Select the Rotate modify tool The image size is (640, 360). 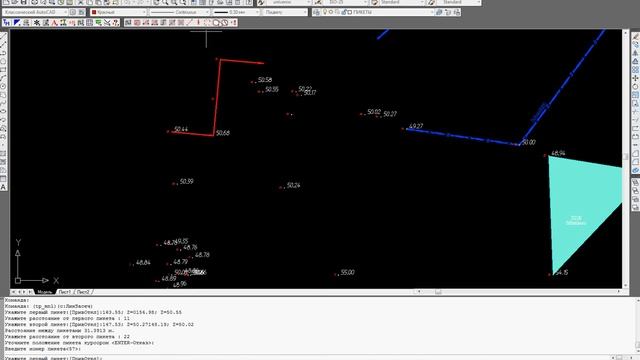click(636, 87)
